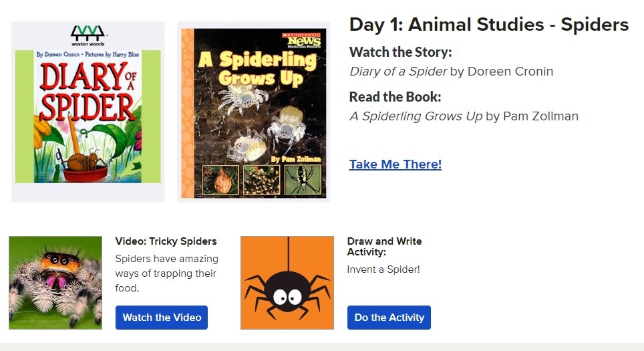Click the Read the Book: label

tap(395, 97)
